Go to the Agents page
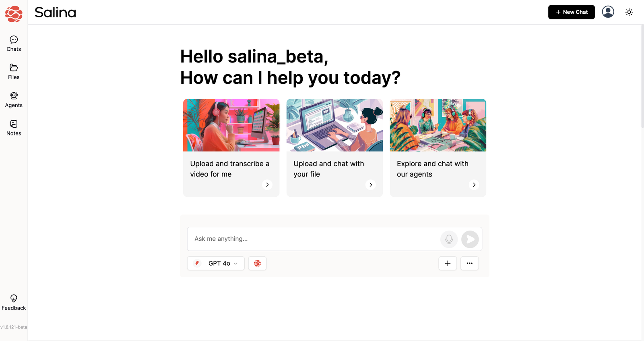 14,100
